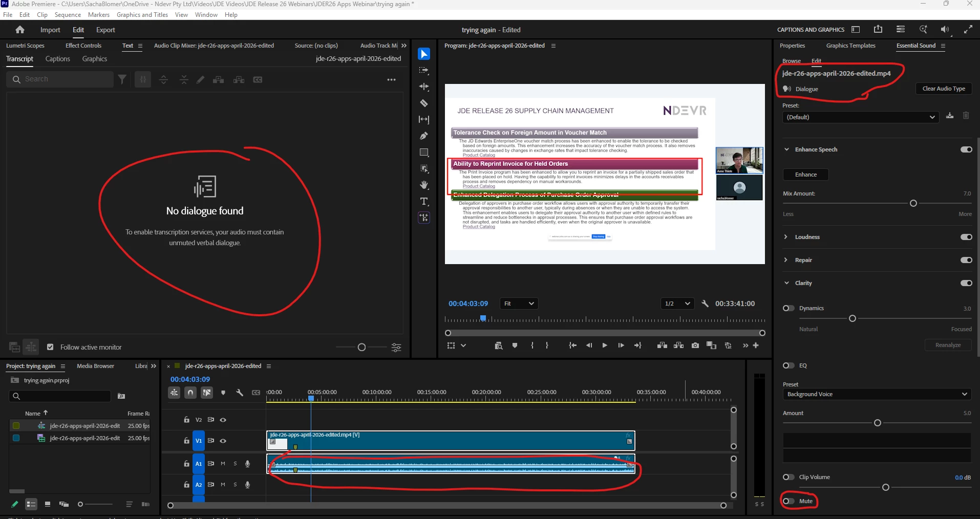Switch to Essential Sound Browse tab

click(792, 61)
